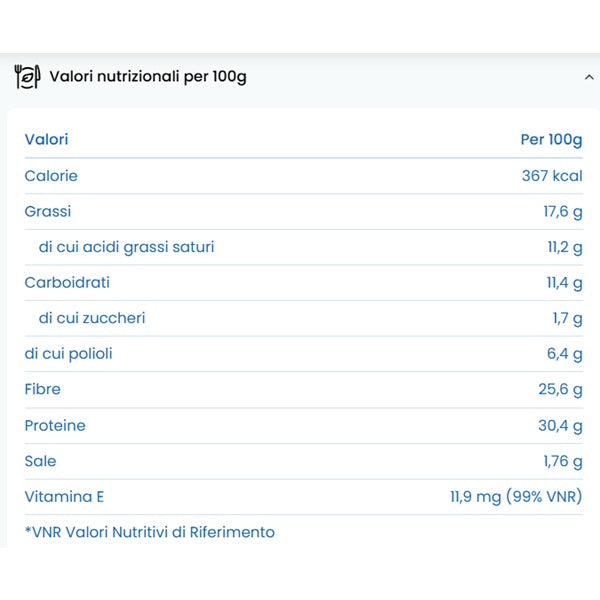Click the 11,4 g carbohydrate value
This screenshot has width=600, height=600.
564,283
